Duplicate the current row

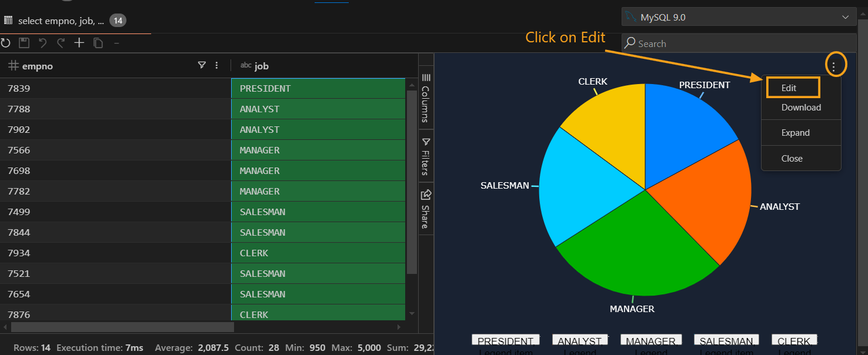[x=98, y=42]
